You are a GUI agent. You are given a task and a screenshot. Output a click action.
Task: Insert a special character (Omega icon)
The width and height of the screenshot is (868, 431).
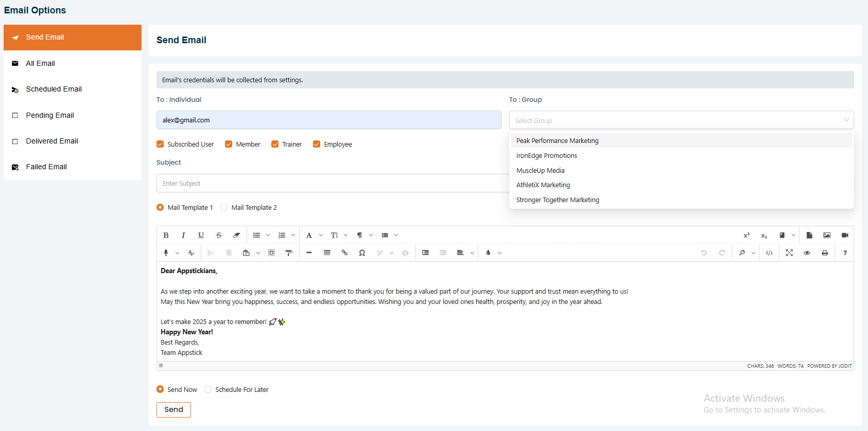[x=362, y=253]
